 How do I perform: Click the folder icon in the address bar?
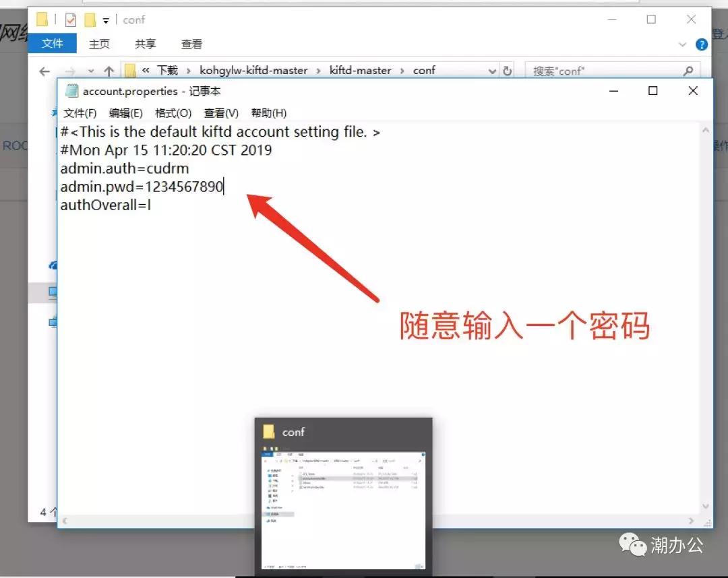129,70
